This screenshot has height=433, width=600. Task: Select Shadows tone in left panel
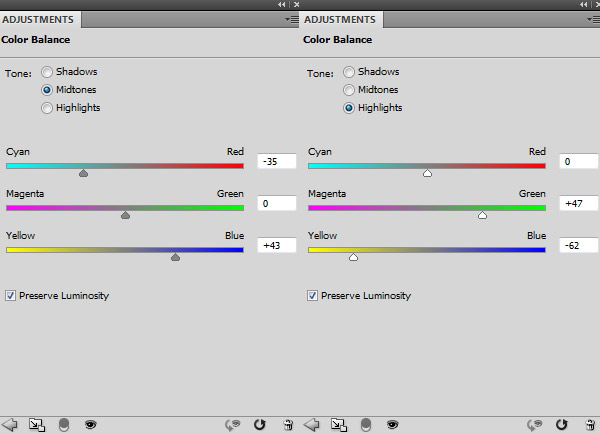click(47, 72)
